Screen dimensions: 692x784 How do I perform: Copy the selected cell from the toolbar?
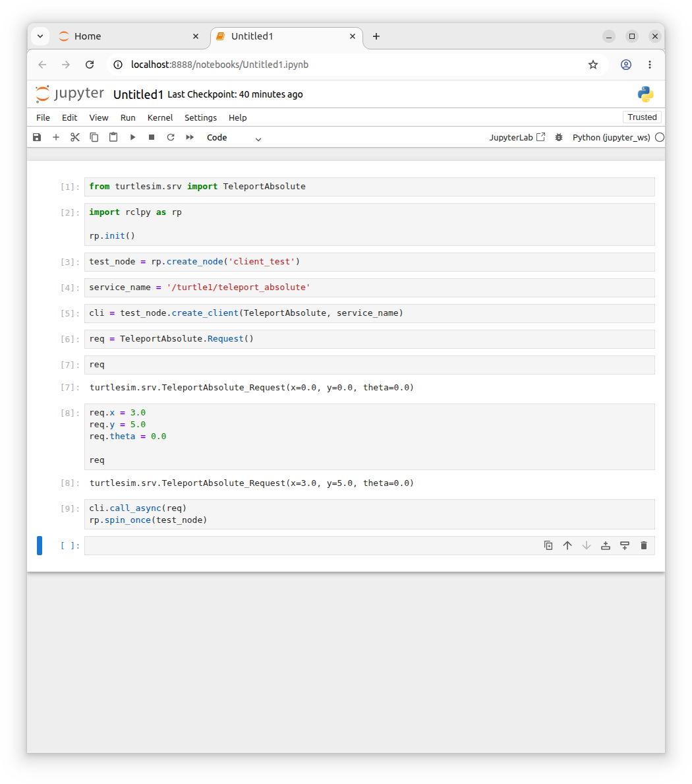point(94,138)
